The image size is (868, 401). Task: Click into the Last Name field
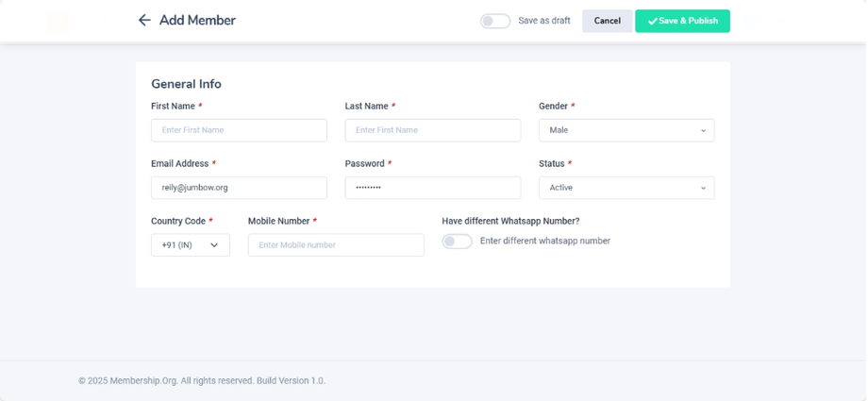coord(432,130)
